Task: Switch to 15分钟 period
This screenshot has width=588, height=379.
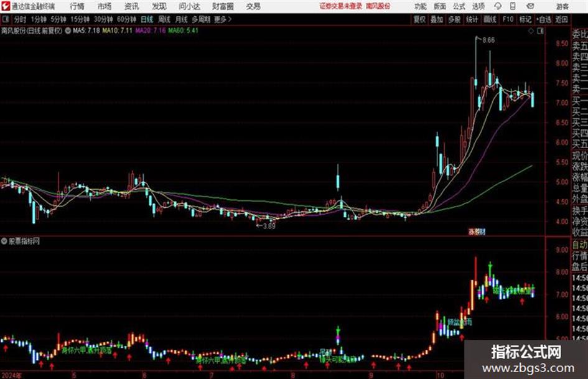Action: tap(80, 19)
